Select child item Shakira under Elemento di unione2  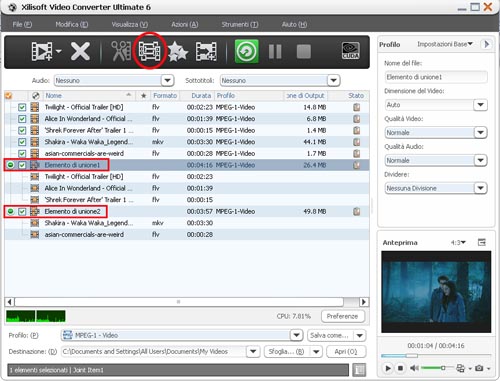(x=187, y=223)
